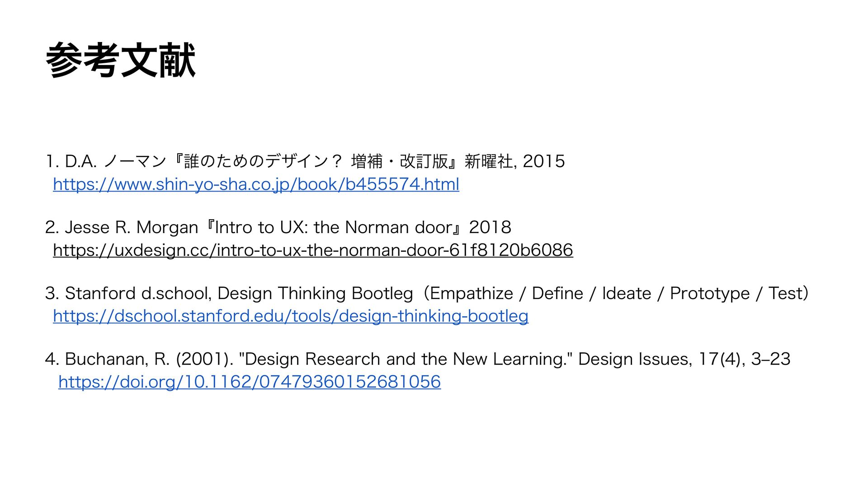Click reference 3 Stanford d.school text
Screen dimensions: 868x488
tap(427, 293)
